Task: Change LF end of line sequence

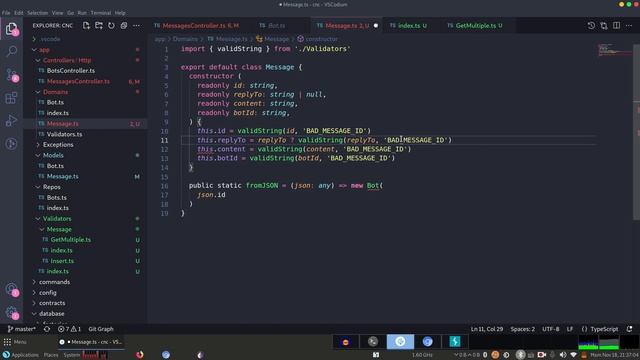Action: click(570, 329)
